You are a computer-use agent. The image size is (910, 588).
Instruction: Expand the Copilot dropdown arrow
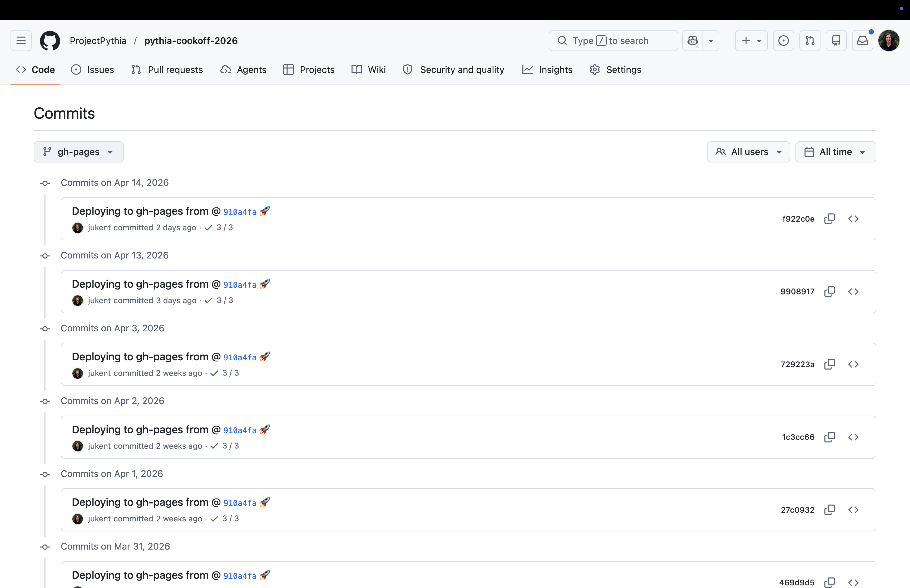pyautogui.click(x=711, y=41)
